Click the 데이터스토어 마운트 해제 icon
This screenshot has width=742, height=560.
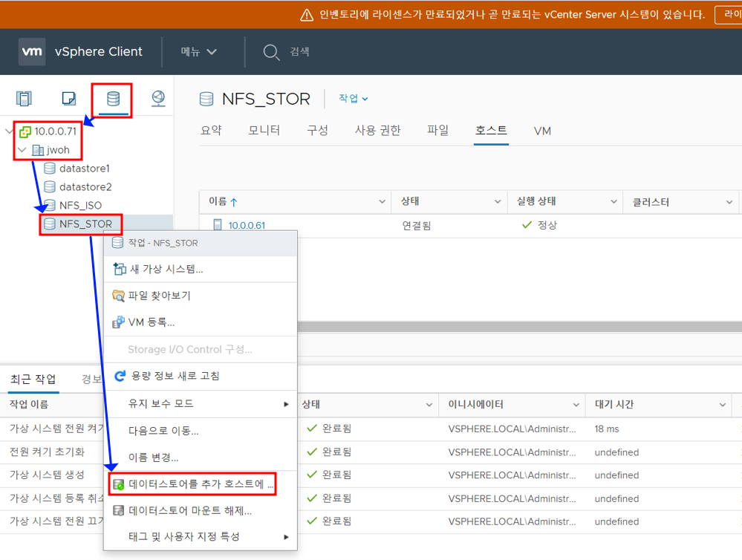(x=118, y=511)
